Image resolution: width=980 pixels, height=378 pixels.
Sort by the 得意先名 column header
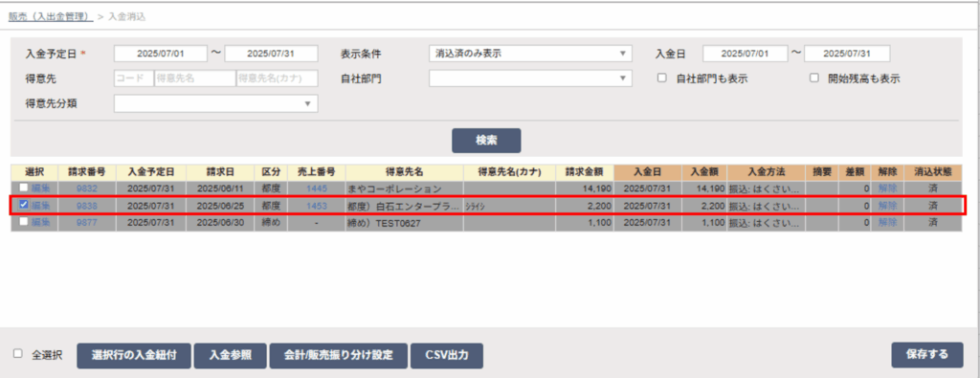click(x=405, y=172)
